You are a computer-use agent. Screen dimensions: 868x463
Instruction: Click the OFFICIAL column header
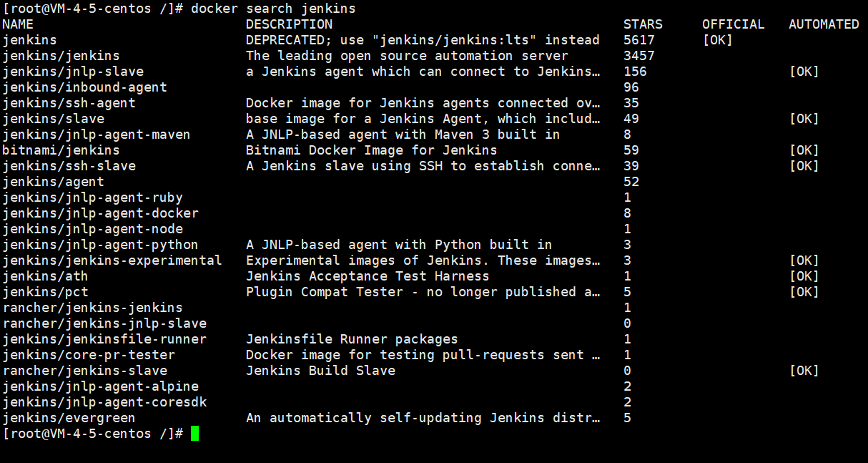click(733, 24)
